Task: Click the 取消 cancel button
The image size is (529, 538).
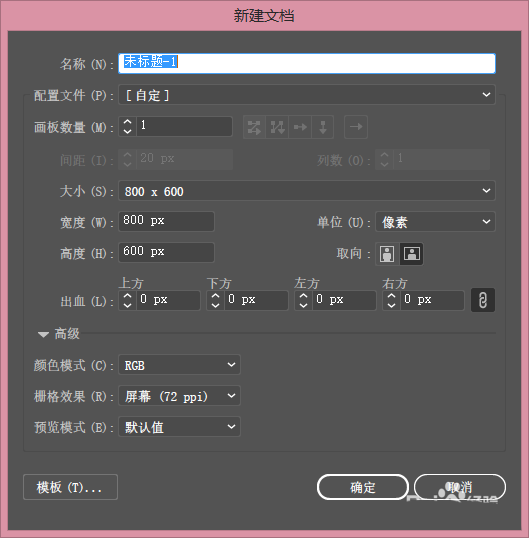Action: (x=460, y=487)
